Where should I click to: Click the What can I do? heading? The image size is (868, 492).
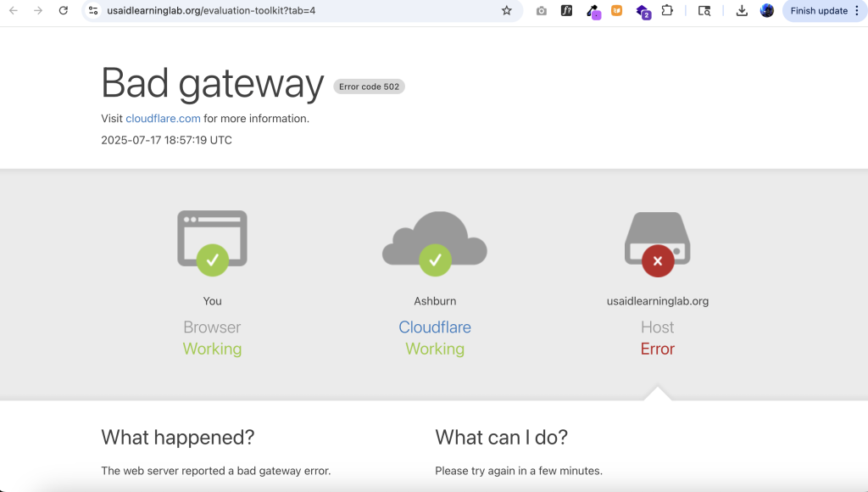[x=502, y=438]
